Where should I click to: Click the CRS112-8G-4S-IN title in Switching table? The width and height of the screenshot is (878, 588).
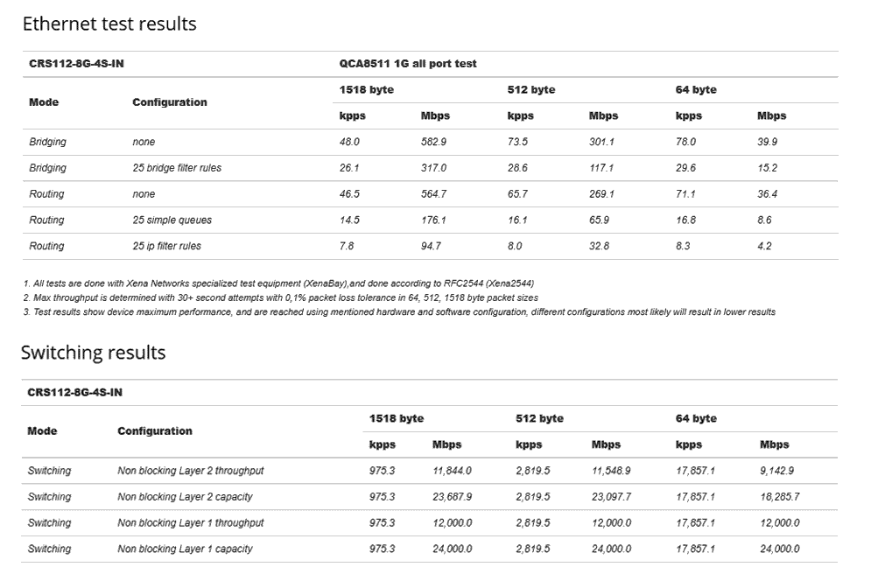(74, 393)
